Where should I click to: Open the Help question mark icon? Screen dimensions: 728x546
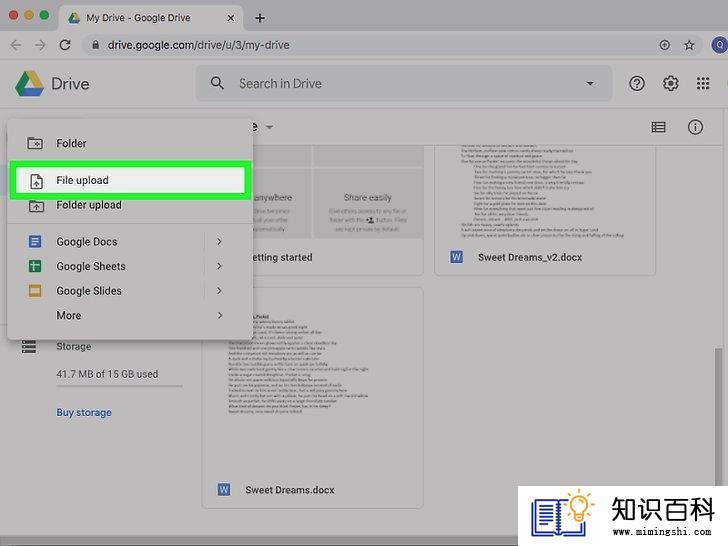[637, 84]
